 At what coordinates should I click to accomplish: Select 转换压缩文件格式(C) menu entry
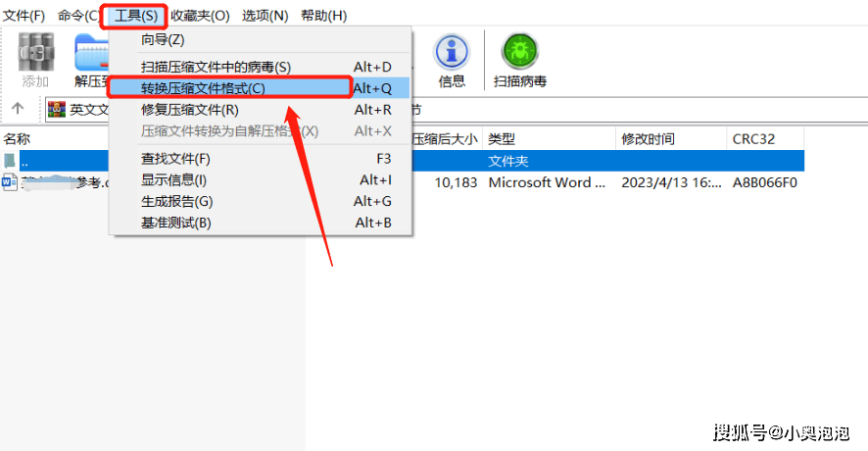point(203,88)
